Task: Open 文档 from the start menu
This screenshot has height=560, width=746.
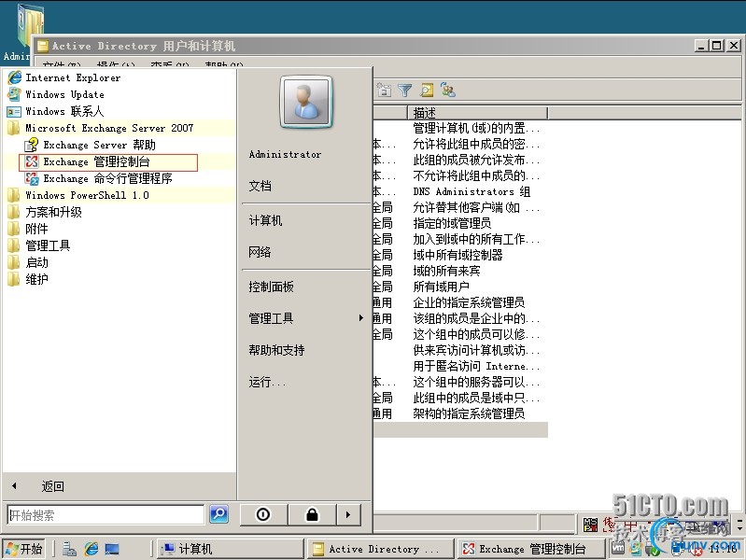Action: click(x=260, y=186)
